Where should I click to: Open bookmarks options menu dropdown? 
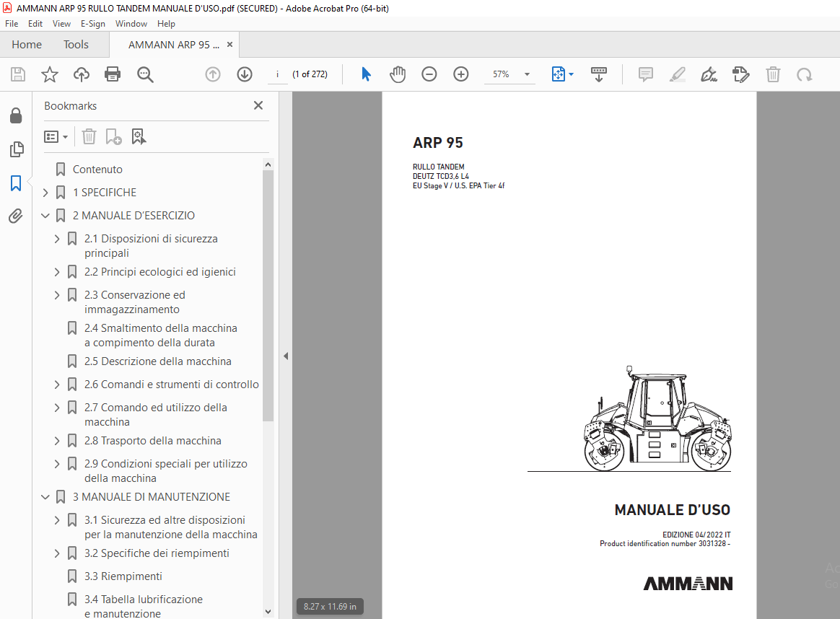point(56,137)
